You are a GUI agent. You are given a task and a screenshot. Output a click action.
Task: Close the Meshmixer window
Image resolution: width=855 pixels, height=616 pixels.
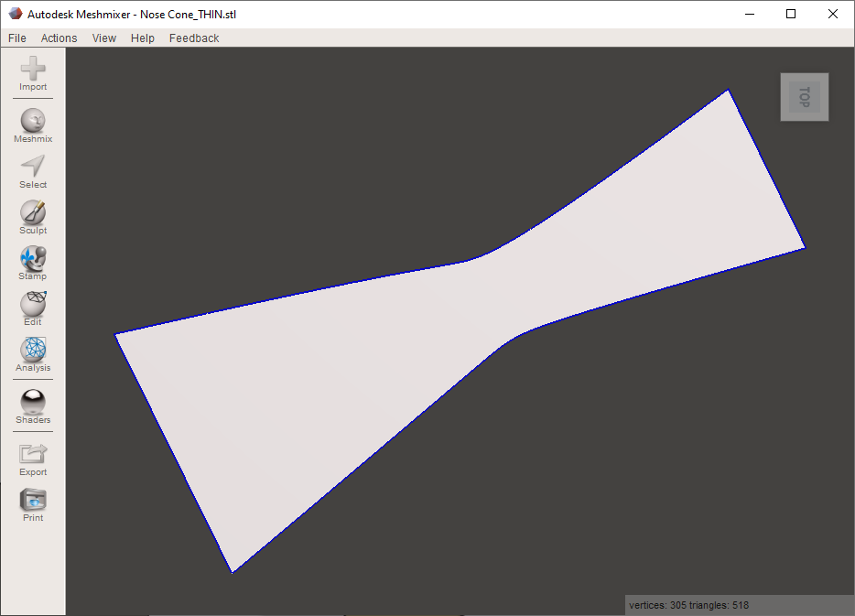pyautogui.click(x=833, y=14)
